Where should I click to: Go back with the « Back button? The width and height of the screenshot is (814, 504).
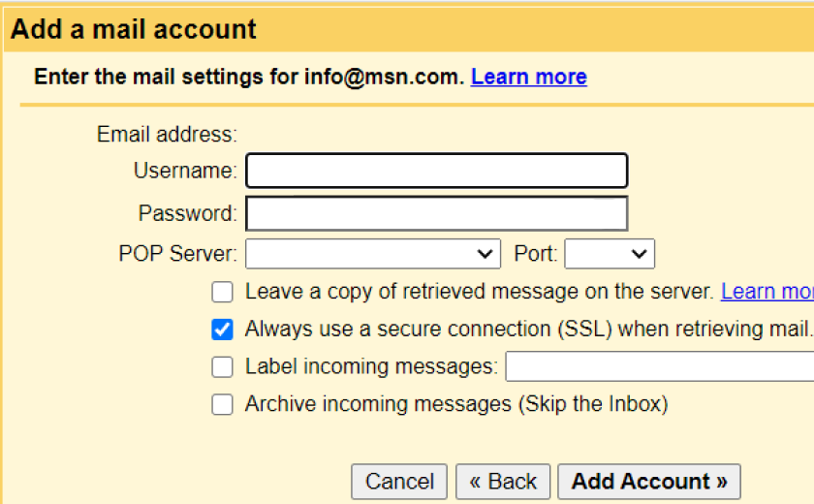coord(503,482)
